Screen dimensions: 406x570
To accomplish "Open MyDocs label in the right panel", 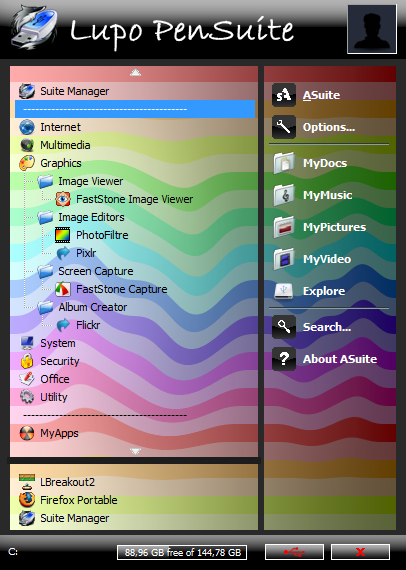I will point(325,163).
